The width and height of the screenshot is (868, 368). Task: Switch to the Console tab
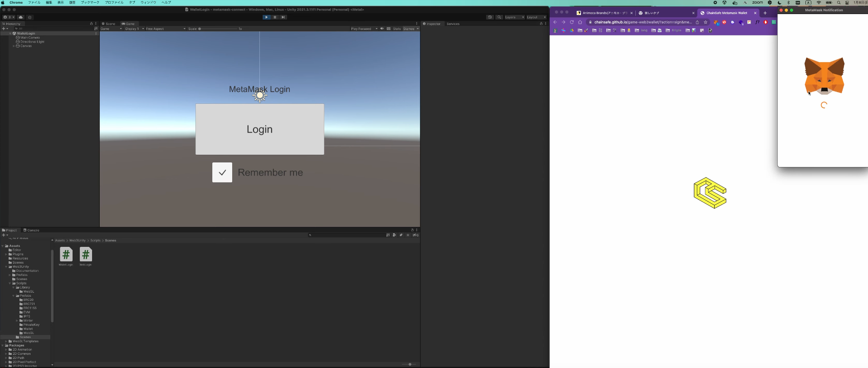pos(31,230)
